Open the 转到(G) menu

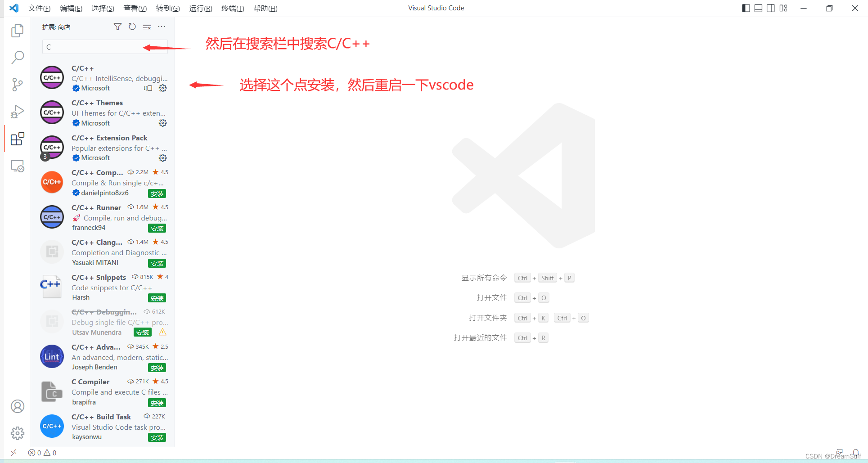point(168,8)
